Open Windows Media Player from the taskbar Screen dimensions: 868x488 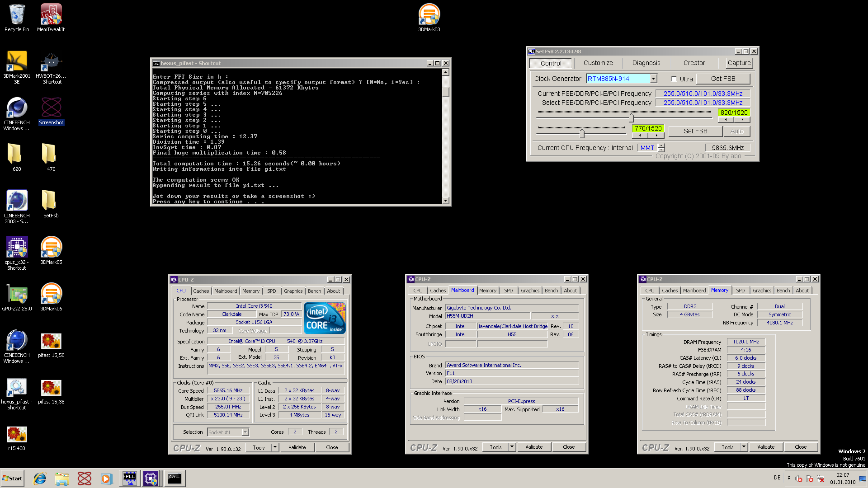pos(106,479)
